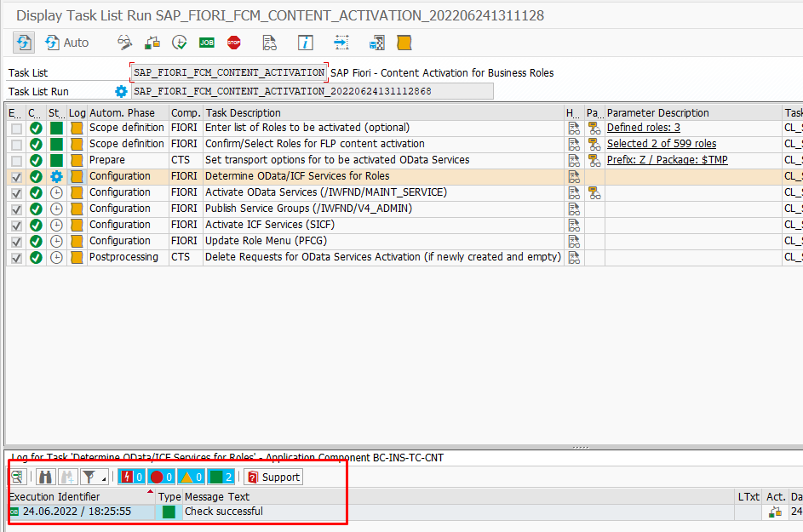The width and height of the screenshot is (803, 532).
Task: Uncheck the 'Activate OData Services' row checkbox
Action: pyautogui.click(x=16, y=193)
